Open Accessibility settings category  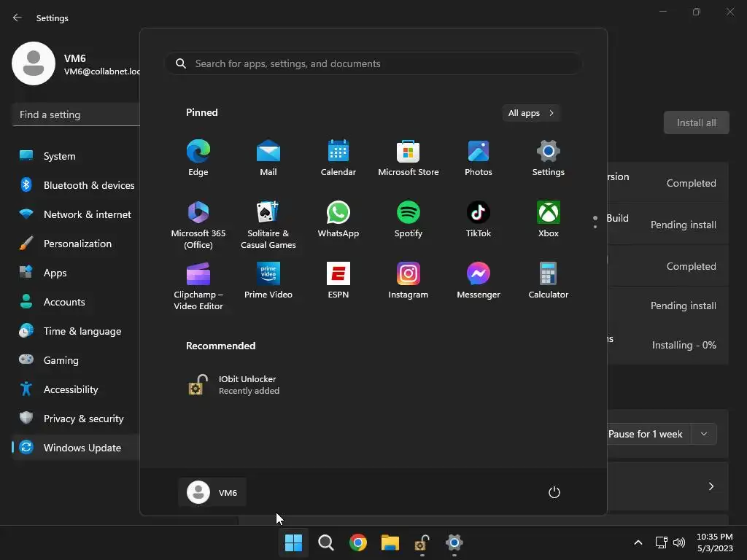tap(76, 389)
